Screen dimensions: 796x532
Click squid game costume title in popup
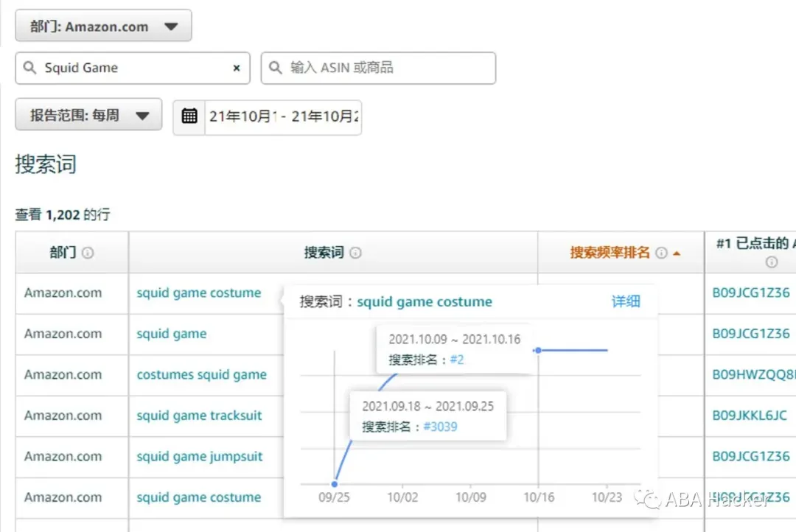(x=425, y=302)
